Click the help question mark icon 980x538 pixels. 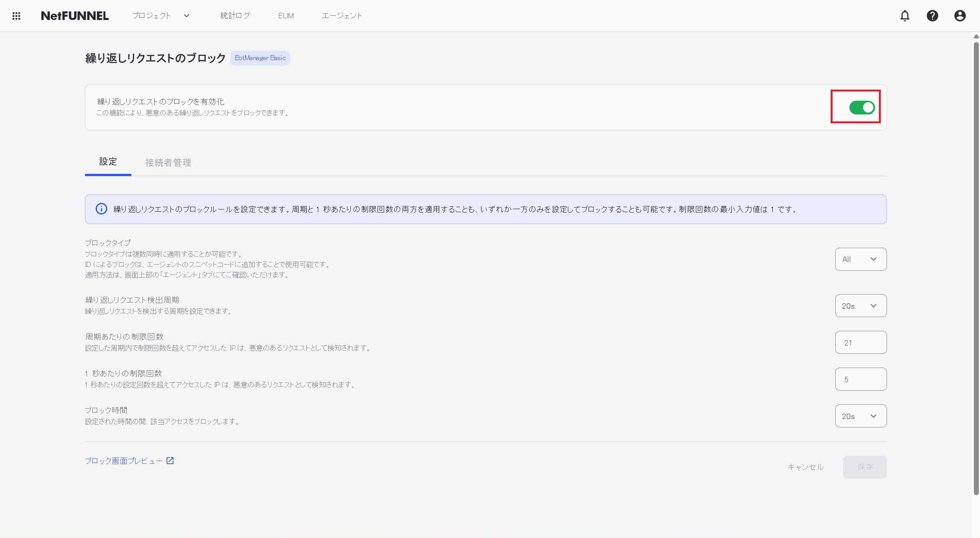[x=933, y=16]
